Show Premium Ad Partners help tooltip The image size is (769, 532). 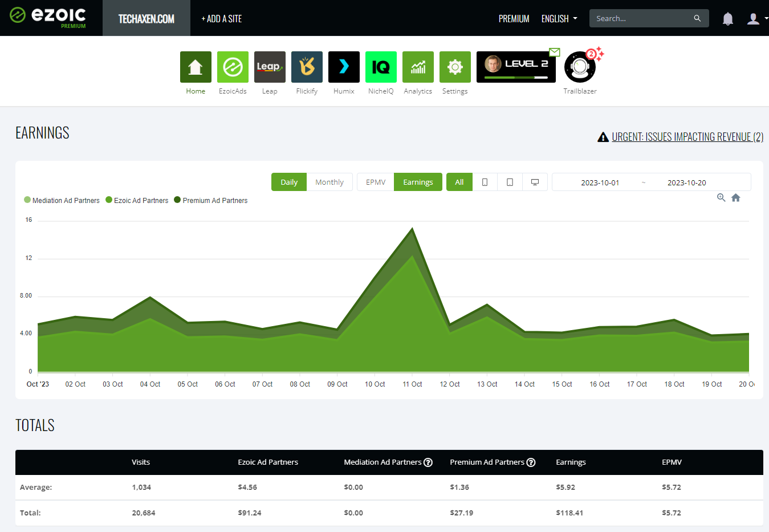pyautogui.click(x=531, y=462)
